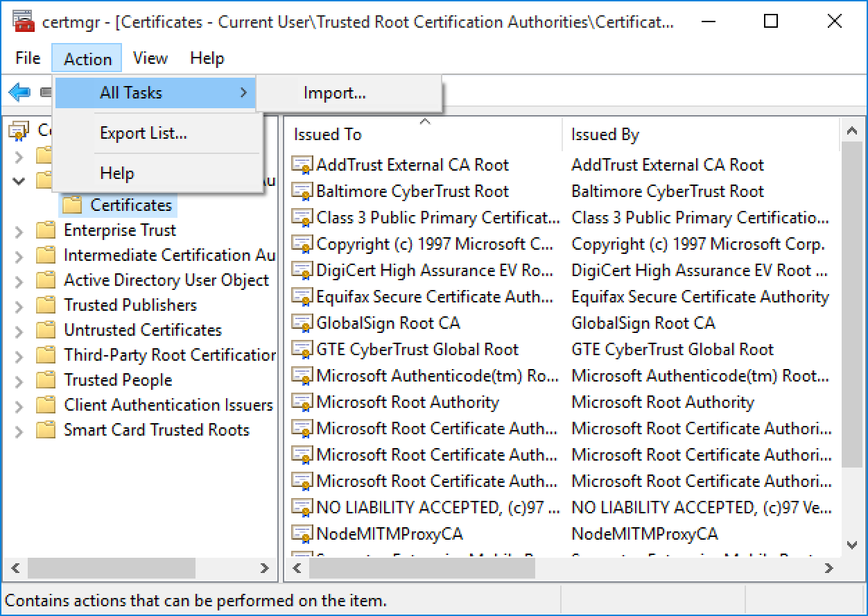Select the Third-Party Root Certification tree item
The image size is (868, 616).
pyautogui.click(x=170, y=355)
